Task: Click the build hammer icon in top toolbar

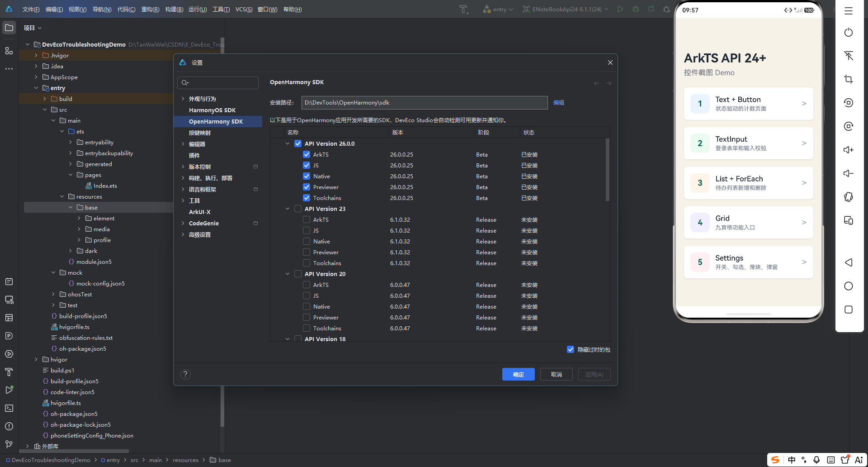Action: pos(463,9)
